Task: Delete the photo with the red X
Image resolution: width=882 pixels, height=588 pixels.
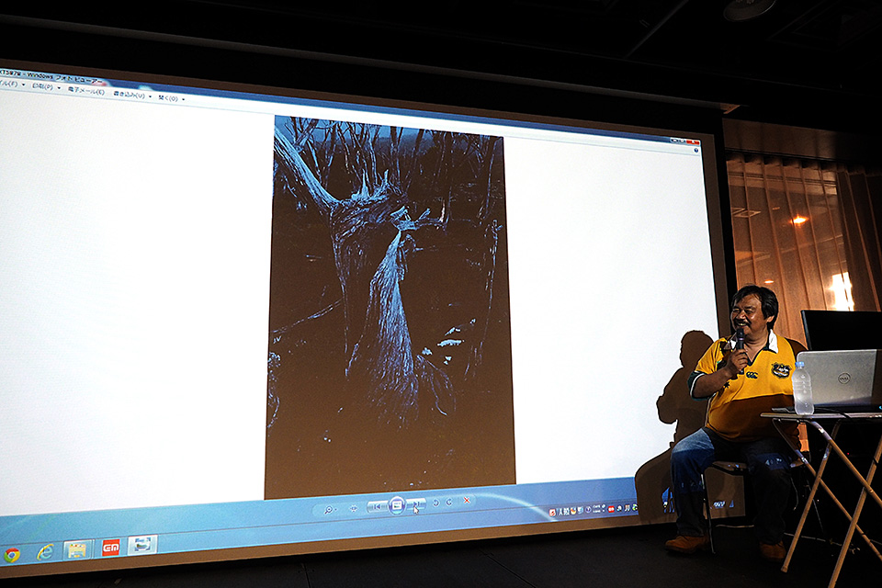Action: point(467,501)
